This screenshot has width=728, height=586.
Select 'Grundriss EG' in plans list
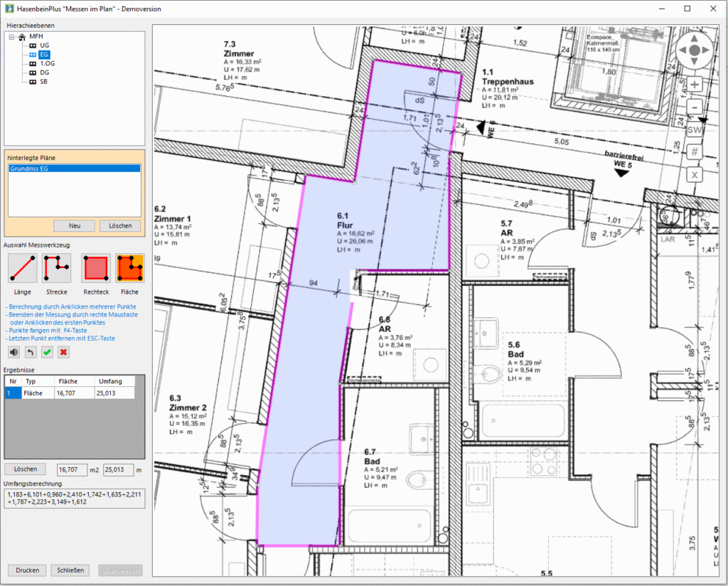pyautogui.click(x=74, y=169)
